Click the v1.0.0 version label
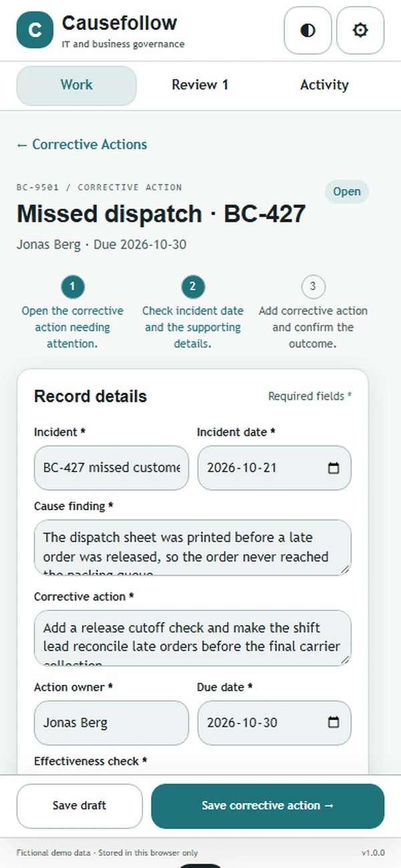This screenshot has height=868, width=401. pos(373,853)
